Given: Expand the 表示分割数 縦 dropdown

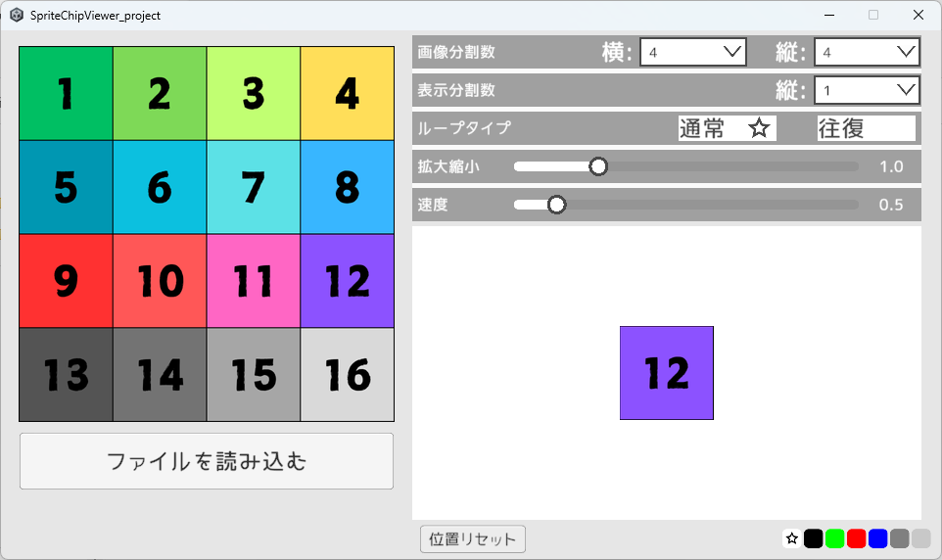Looking at the screenshot, I should (867, 90).
